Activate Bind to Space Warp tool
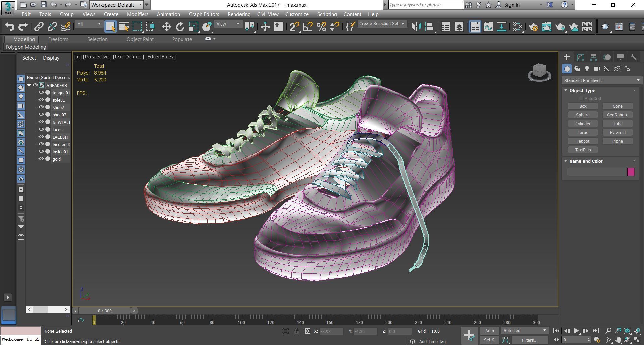The height and width of the screenshot is (345, 644). (x=66, y=27)
